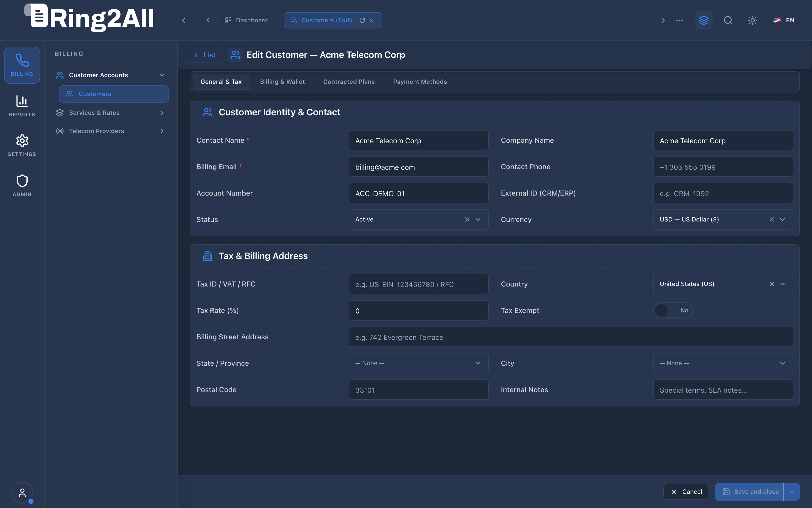The image size is (812, 508).
Task: Open the Settings gear section
Action: click(x=22, y=146)
